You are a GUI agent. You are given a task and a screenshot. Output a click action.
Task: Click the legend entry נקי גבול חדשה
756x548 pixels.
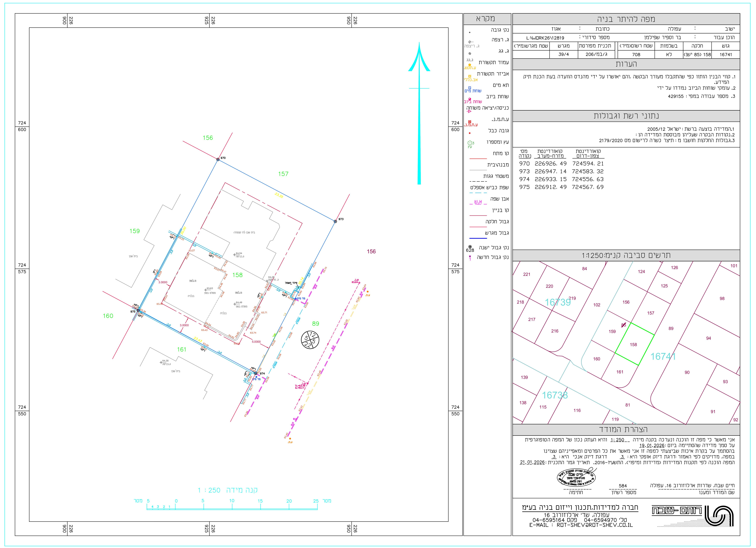coord(493,257)
